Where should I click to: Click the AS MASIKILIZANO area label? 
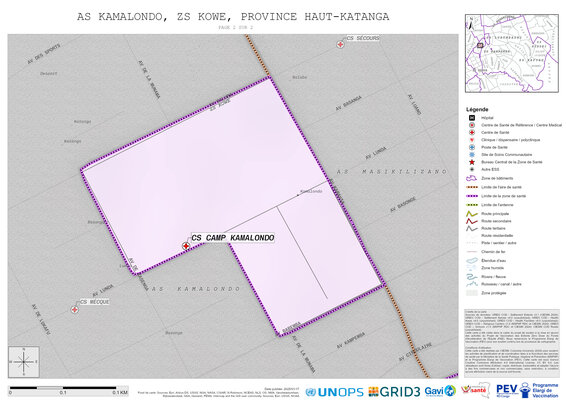392,172
